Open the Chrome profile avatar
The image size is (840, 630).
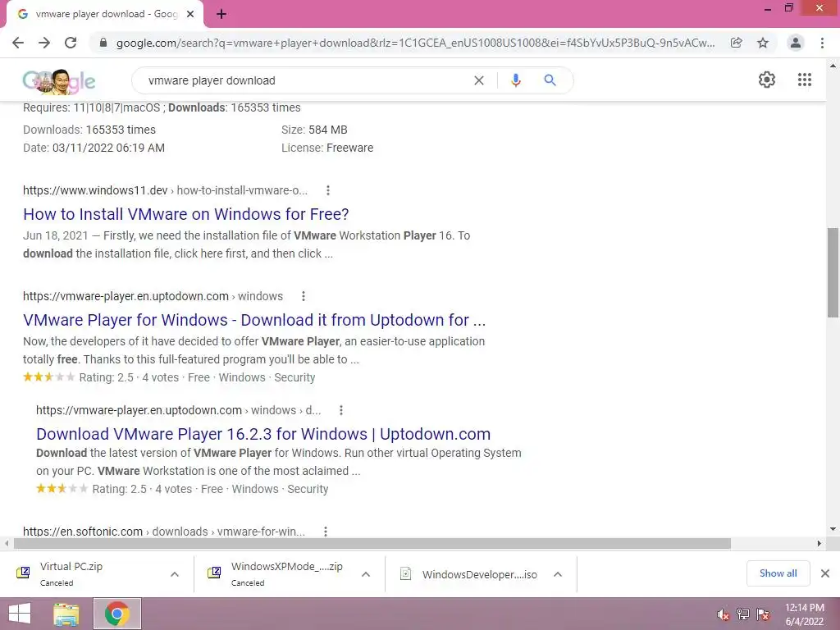click(796, 43)
